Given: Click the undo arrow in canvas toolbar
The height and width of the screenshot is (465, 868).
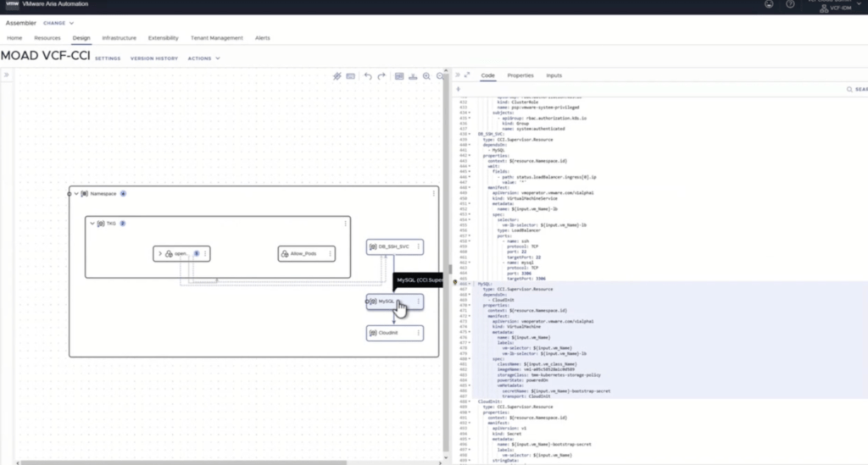Looking at the screenshot, I should click(368, 76).
